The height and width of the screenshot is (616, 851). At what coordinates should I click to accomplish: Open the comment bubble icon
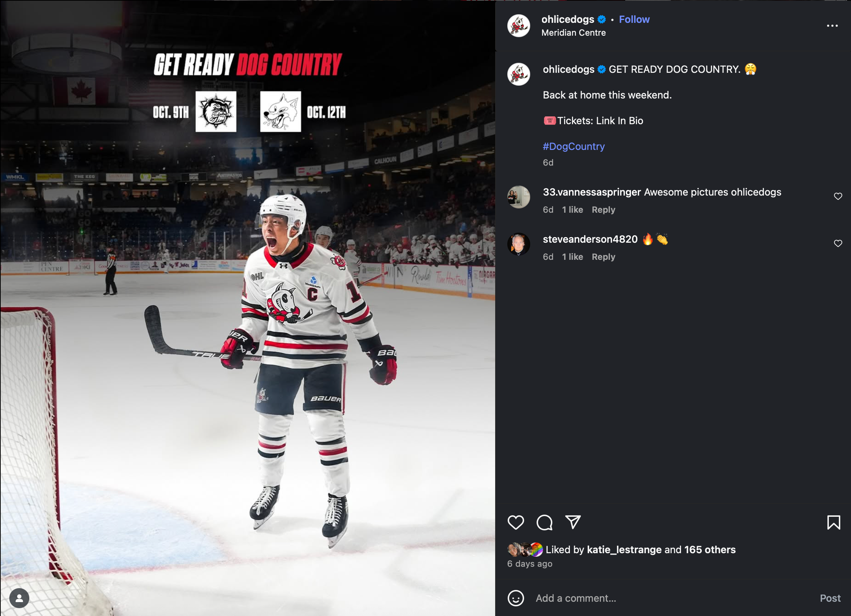pos(544,522)
